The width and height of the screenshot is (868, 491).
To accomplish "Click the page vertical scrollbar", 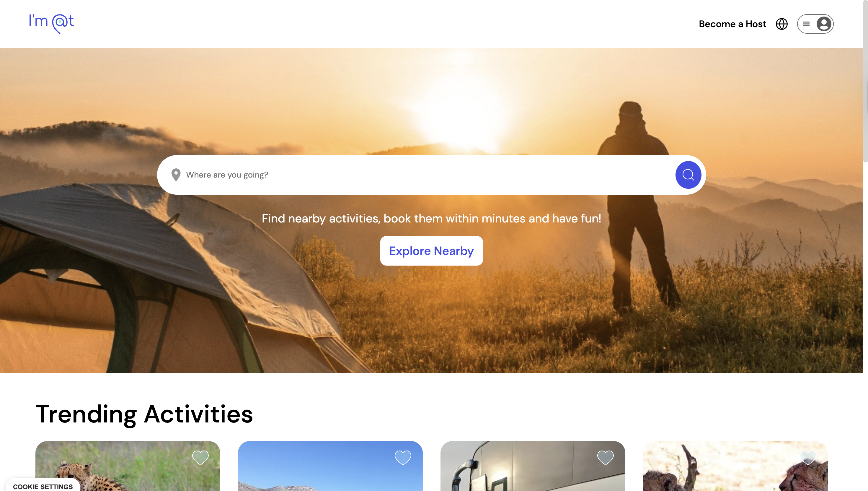I will coord(865,81).
